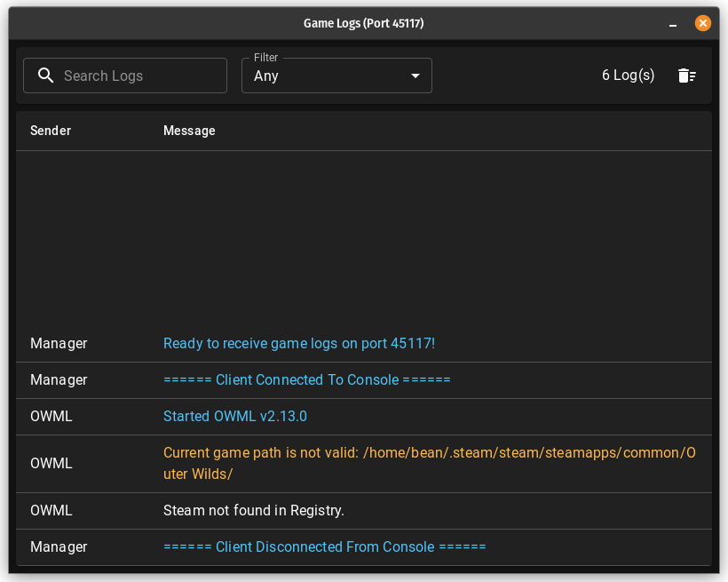Select the 'Client Connected To Console' log entry
728x582 pixels.
pos(307,379)
